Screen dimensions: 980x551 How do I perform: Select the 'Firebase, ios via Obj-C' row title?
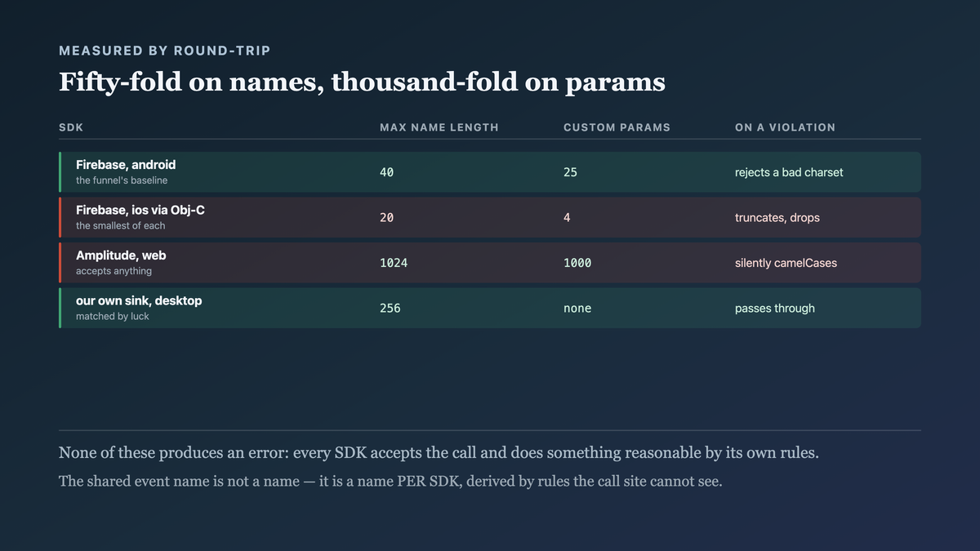coord(140,210)
